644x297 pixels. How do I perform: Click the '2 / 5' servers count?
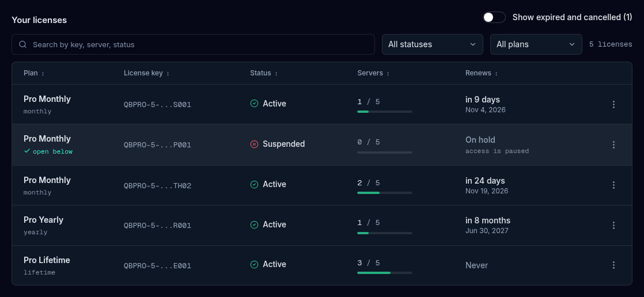[369, 183]
